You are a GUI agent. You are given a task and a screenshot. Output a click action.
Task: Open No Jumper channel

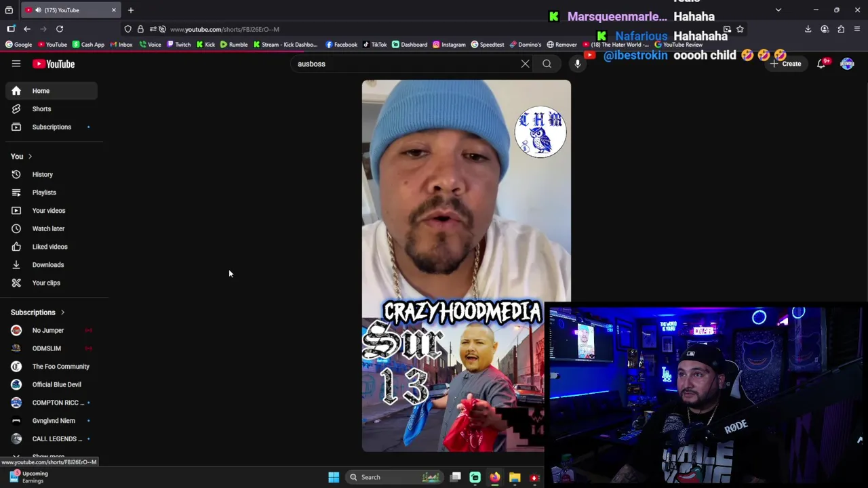(x=52, y=330)
